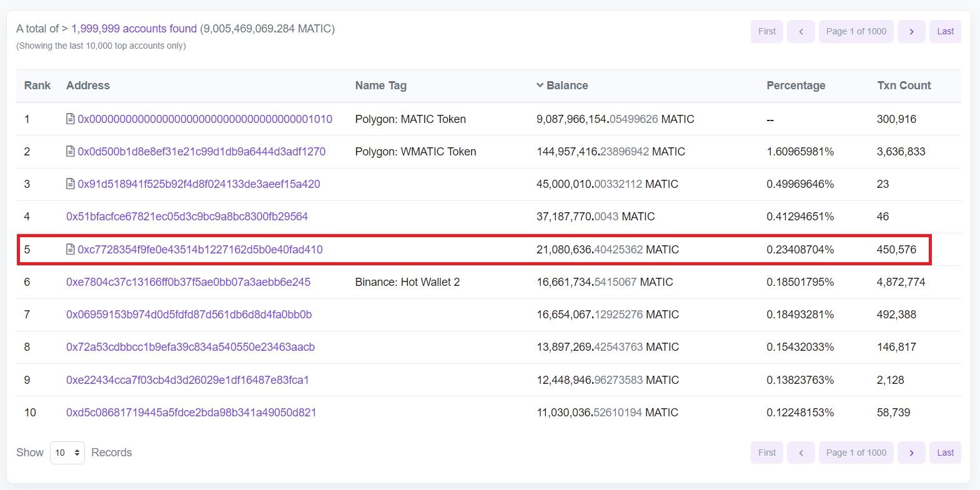Click sort arrow icon beside Balance header
The width and height of the screenshot is (980, 490).
point(540,86)
